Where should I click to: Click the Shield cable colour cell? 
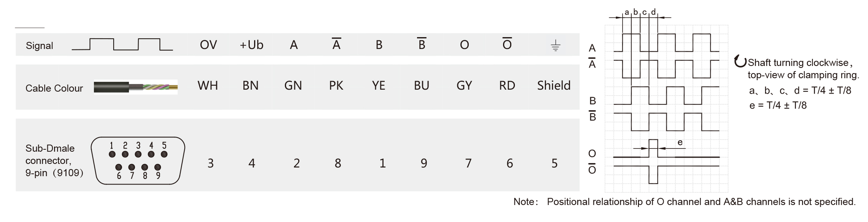(x=554, y=86)
